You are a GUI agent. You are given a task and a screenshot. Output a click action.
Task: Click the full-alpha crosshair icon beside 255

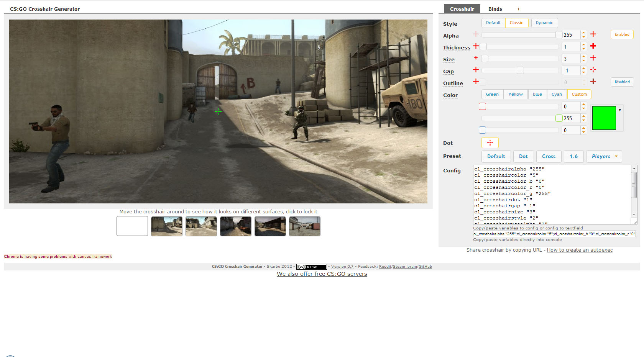pyautogui.click(x=593, y=34)
